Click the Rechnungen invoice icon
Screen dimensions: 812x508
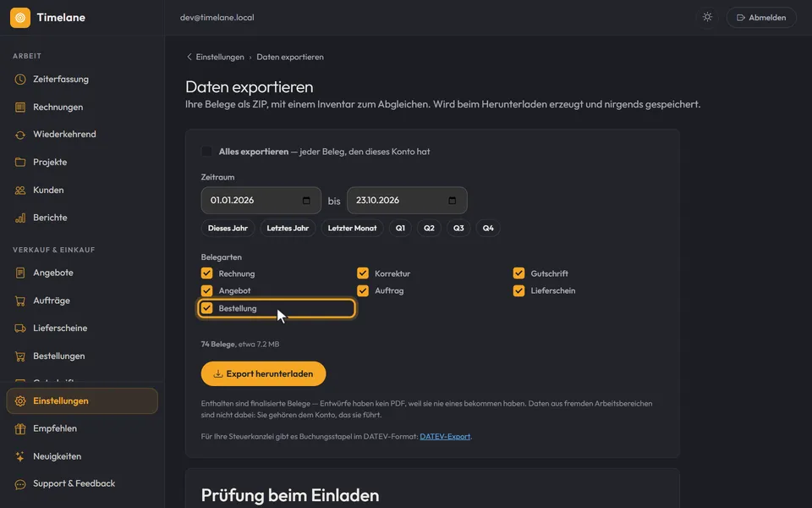point(20,108)
